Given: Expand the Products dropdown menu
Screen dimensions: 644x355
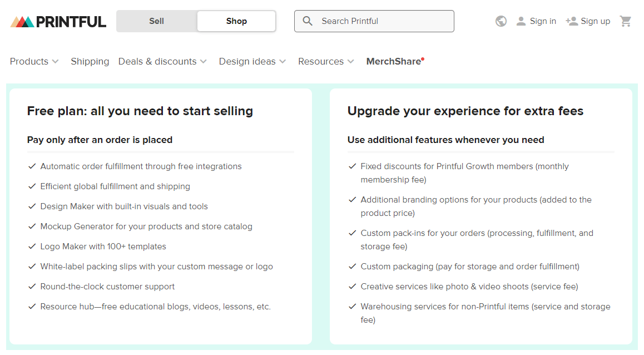Looking at the screenshot, I should [34, 61].
